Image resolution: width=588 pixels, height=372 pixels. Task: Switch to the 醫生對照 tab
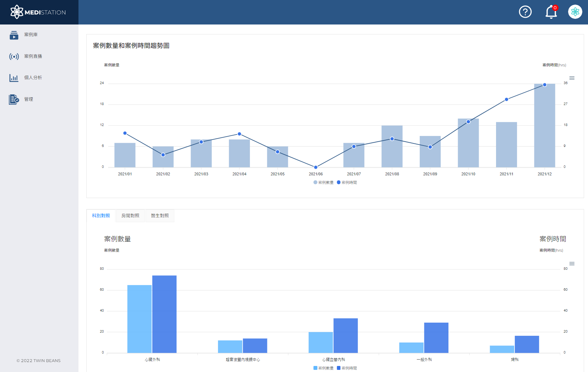pos(160,216)
